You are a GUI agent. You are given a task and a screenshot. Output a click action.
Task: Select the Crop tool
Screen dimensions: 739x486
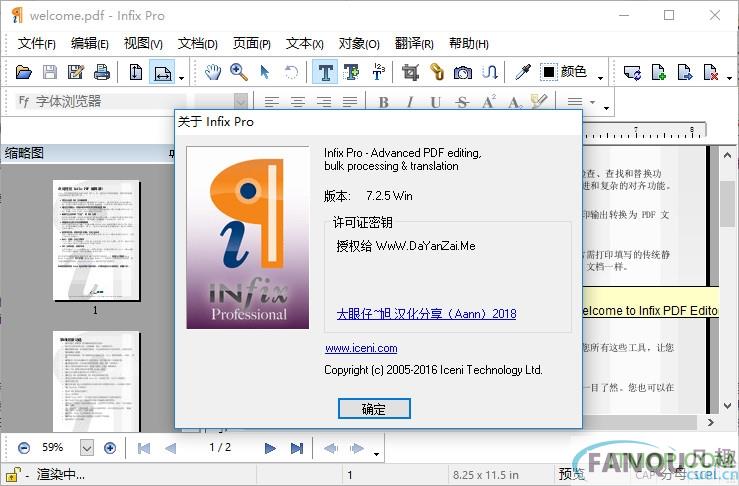[x=410, y=72]
